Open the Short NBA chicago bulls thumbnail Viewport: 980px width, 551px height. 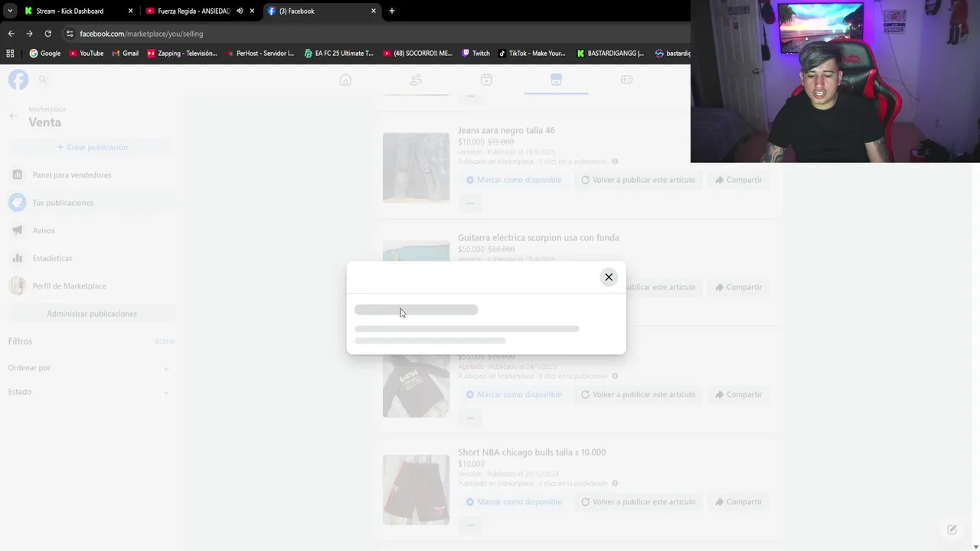[416, 490]
